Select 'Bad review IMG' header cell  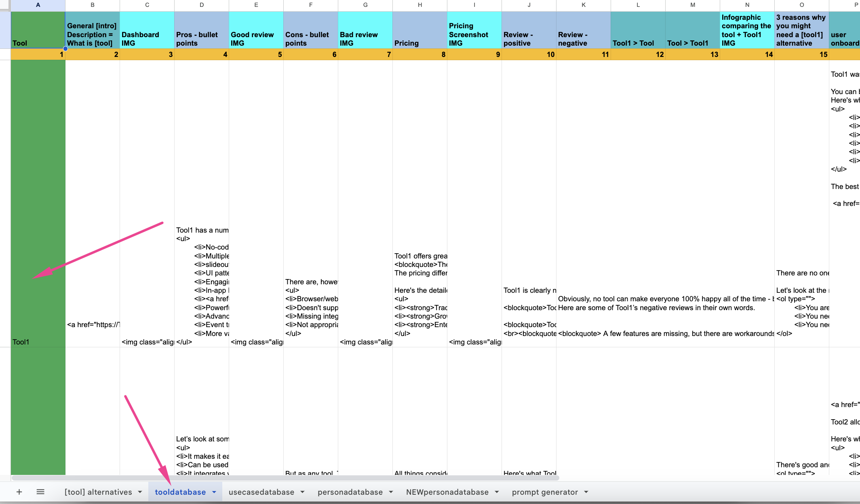pos(365,30)
